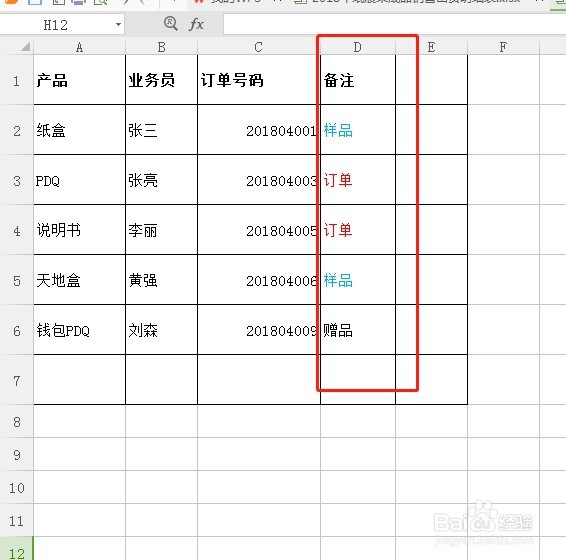Select row 4 header
This screenshot has height=560, width=566.
point(17,230)
